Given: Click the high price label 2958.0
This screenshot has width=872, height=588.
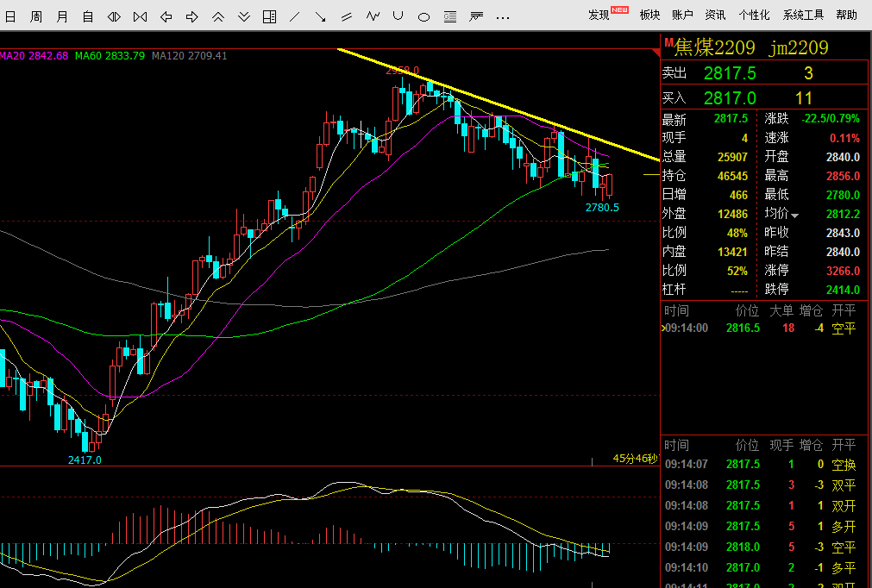Looking at the screenshot, I should coord(402,71).
